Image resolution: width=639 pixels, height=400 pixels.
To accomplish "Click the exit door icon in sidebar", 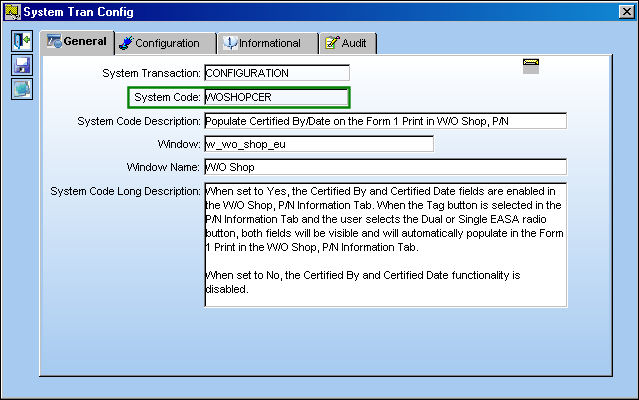I will click(x=22, y=41).
